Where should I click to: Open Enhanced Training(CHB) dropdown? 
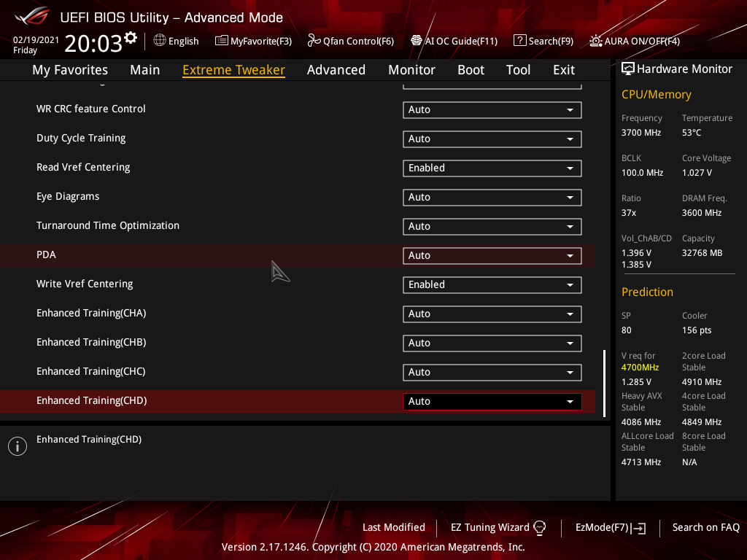coord(492,343)
